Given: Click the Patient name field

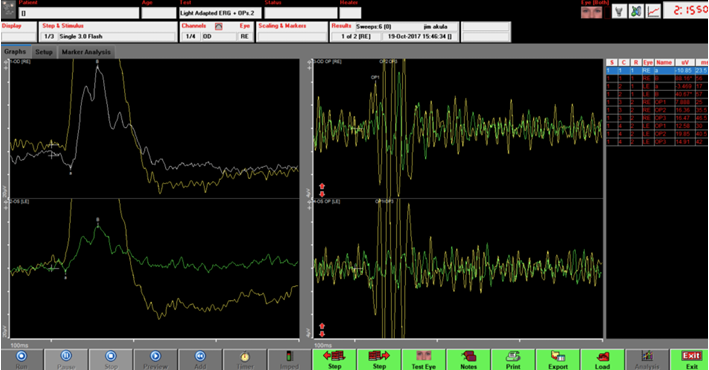Looking at the screenshot, I should [79, 13].
